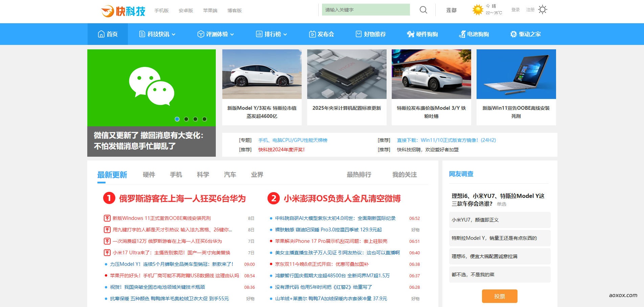The image size is (644, 307).
Task: Open the 电池狗狗 nav icon
Action: tap(462, 34)
